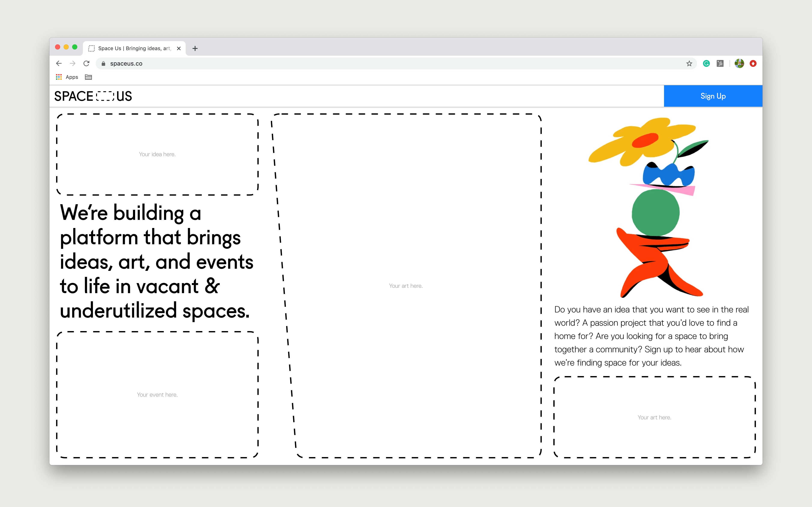Image resolution: width=812 pixels, height=507 pixels.
Task: Click the colorful flower figure illustration
Action: click(x=649, y=207)
